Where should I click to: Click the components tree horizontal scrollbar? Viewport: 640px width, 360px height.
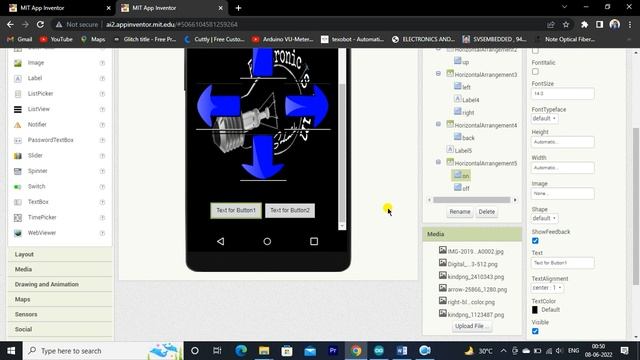point(472,200)
